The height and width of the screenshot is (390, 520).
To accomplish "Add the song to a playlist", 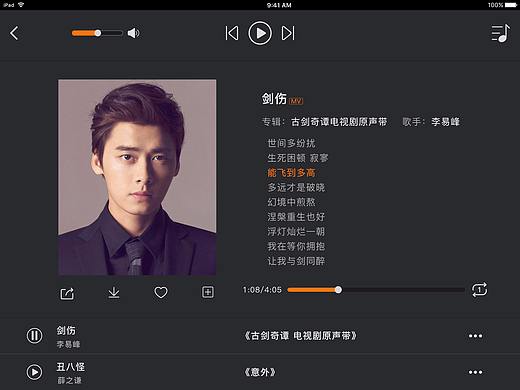I will pyautogui.click(x=208, y=292).
